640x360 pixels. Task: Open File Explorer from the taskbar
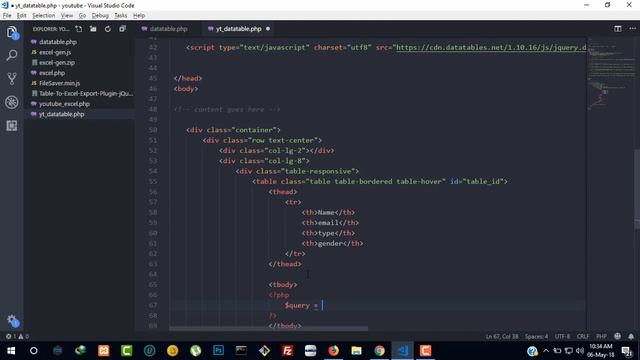point(356,351)
